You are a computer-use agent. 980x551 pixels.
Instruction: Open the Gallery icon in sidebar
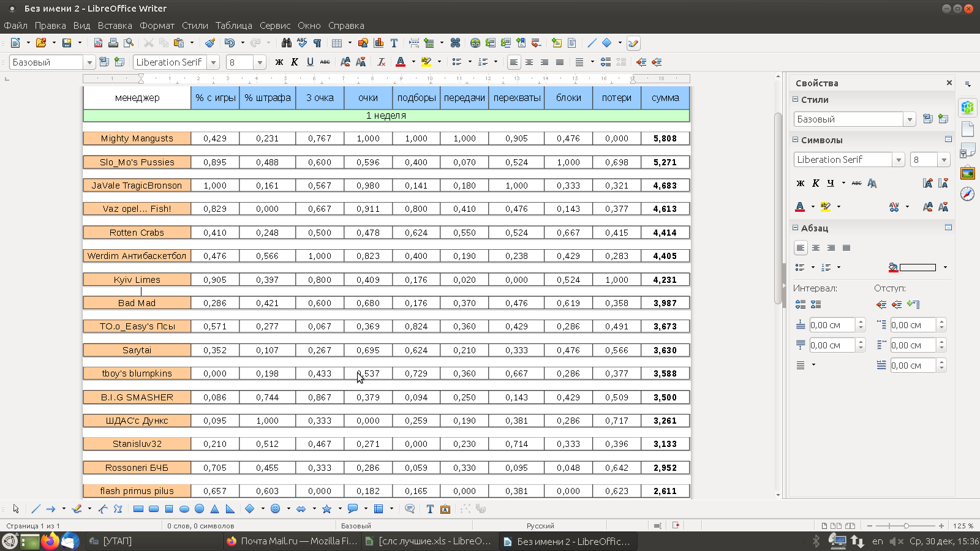(967, 173)
